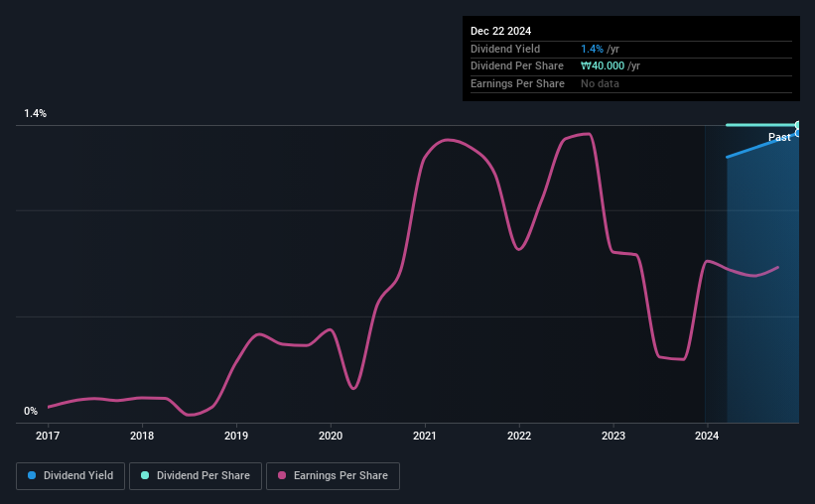The height and width of the screenshot is (504, 815).
Task: Click the 2024 x-axis label
Action: [707, 436]
